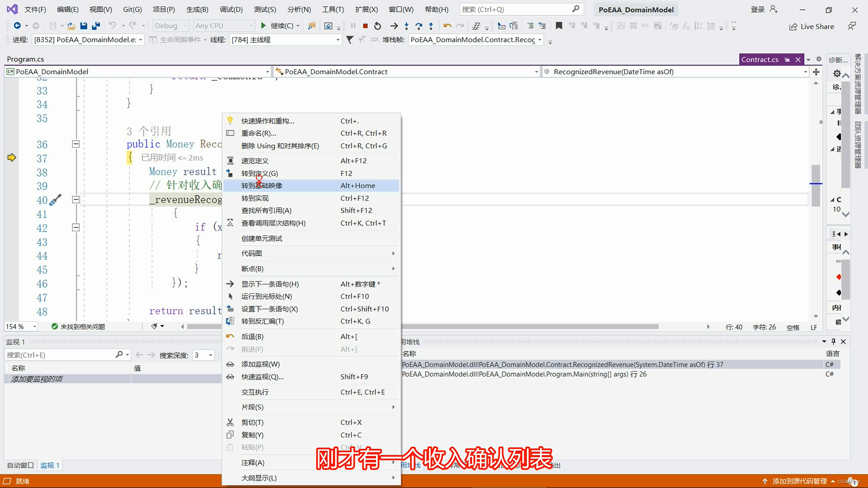Click the Navigate Backward arrow icon
Viewport: 868px width, 488px height.
click(x=17, y=26)
